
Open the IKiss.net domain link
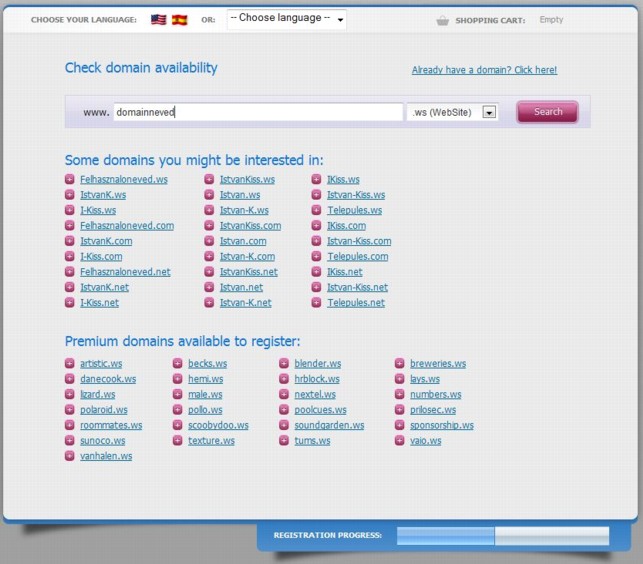344,272
